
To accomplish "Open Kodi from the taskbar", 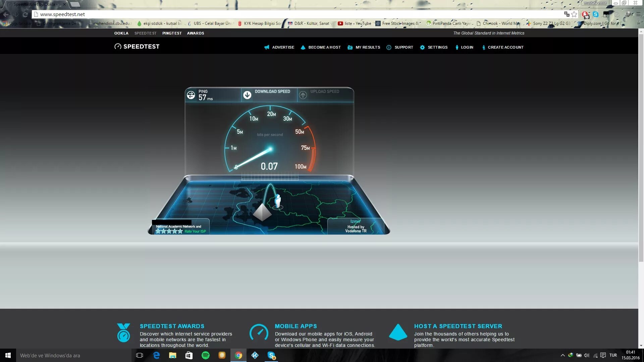I will pyautogui.click(x=255, y=355).
